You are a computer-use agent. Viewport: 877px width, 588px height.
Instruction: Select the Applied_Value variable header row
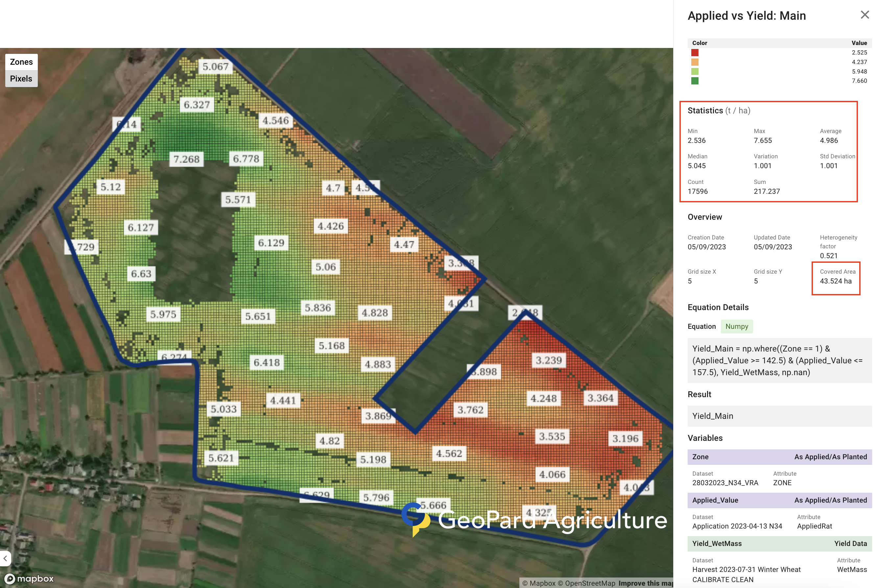tap(779, 500)
